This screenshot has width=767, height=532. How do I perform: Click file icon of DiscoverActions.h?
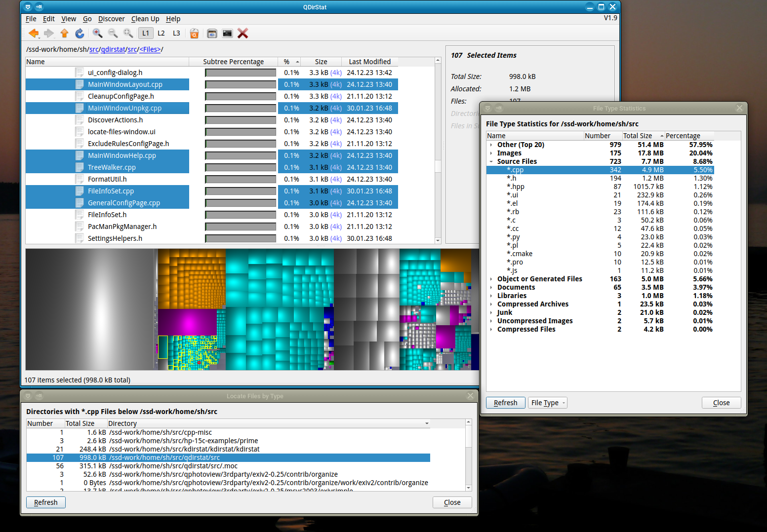pos(79,120)
